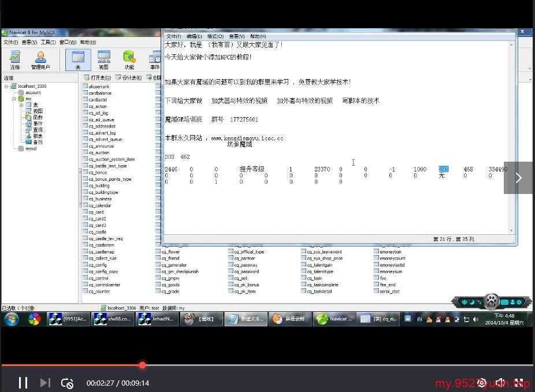Mute the video player volume

[x=500, y=383]
